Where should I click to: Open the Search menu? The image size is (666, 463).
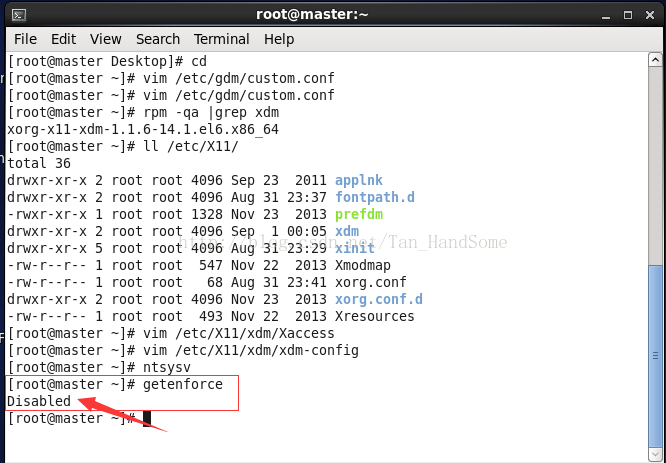[x=158, y=39]
